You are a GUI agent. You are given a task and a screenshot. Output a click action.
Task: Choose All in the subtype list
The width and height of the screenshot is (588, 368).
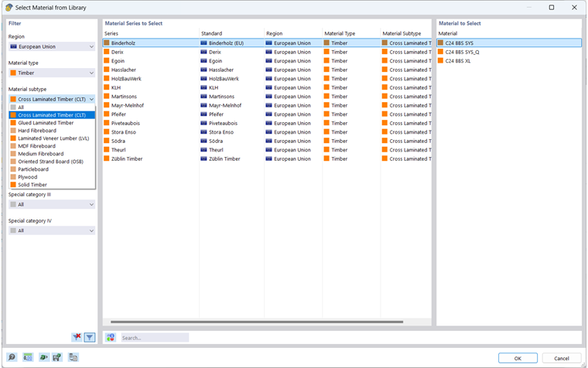tap(52, 107)
